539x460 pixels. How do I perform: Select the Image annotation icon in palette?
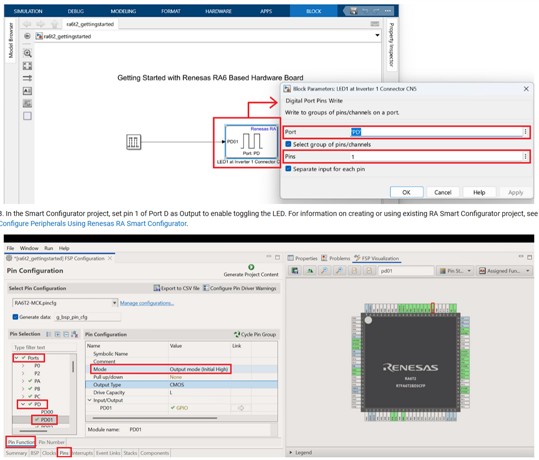click(27, 103)
